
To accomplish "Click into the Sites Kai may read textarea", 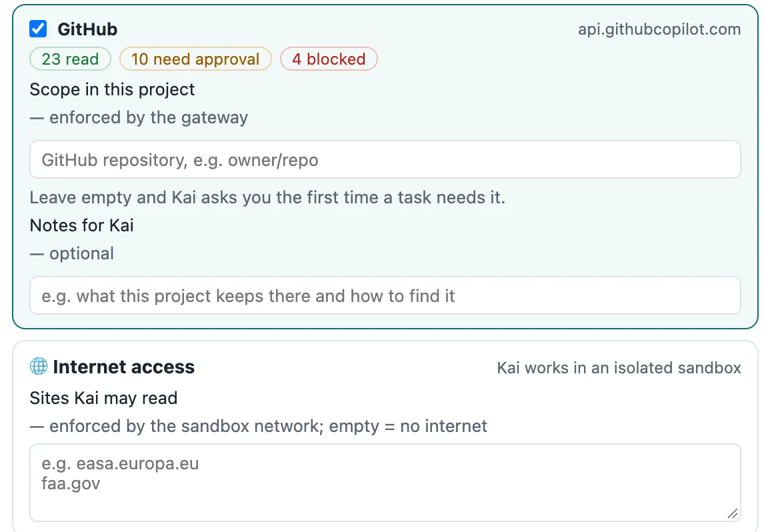I will click(385, 483).
